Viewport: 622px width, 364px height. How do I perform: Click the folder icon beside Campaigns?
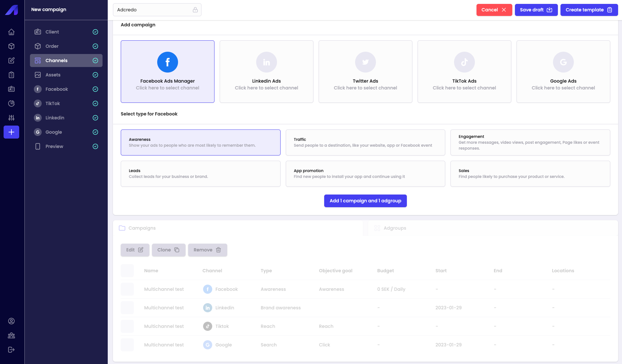click(x=122, y=228)
